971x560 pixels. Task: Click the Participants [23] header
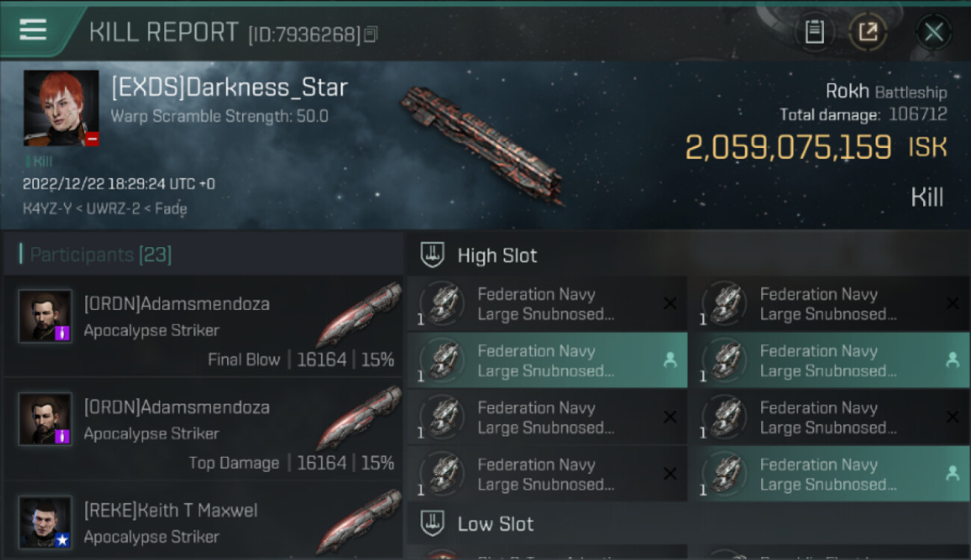101,255
